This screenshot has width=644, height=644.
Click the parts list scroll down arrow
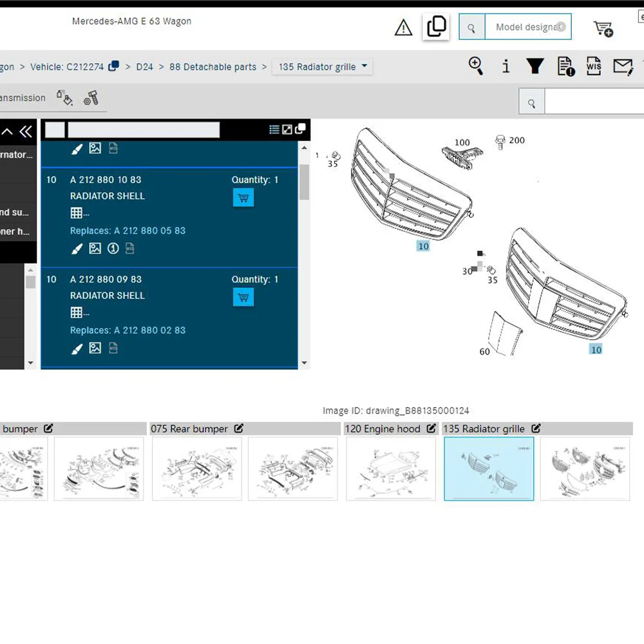[x=304, y=363]
